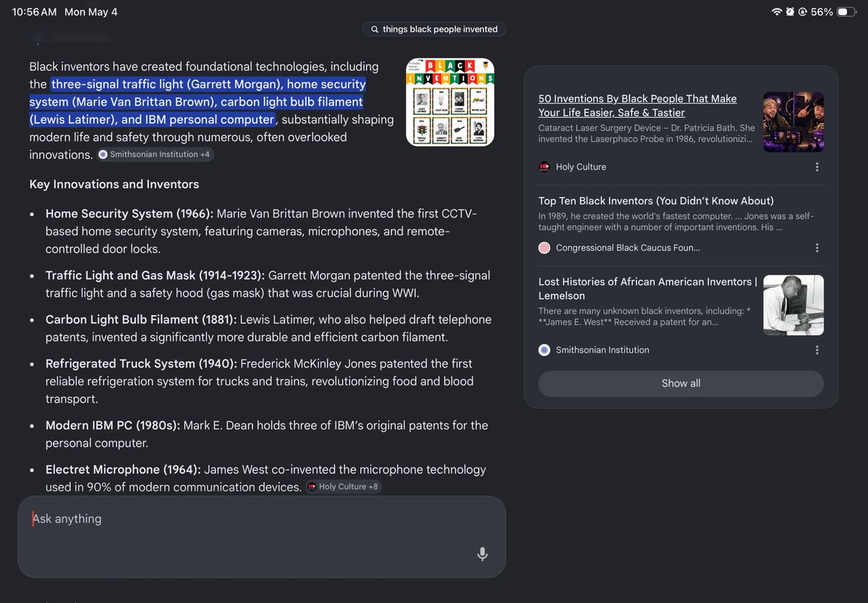Open 50 Inventions By Black People link
The width and height of the screenshot is (868, 603).
point(637,106)
